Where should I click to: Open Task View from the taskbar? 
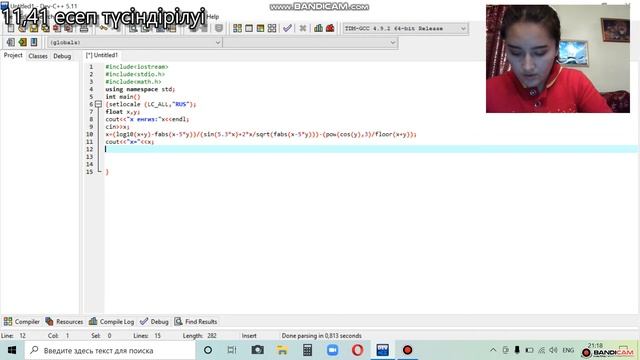tap(232, 350)
